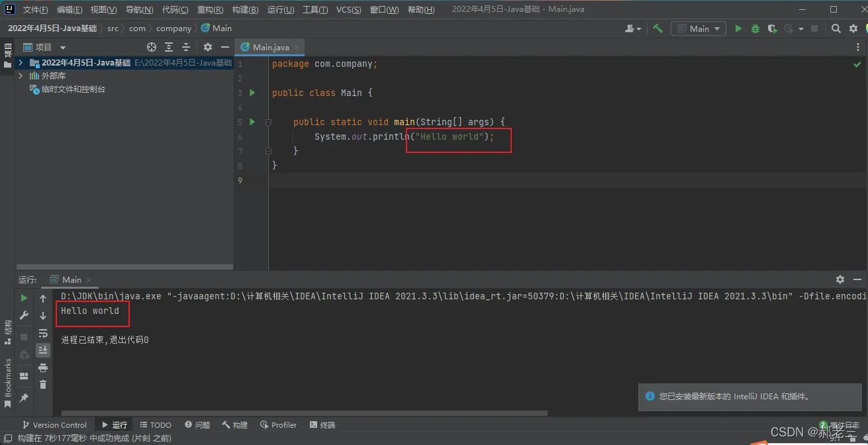Start debugging with the bug icon
The height and width of the screenshot is (445, 868).
(755, 28)
